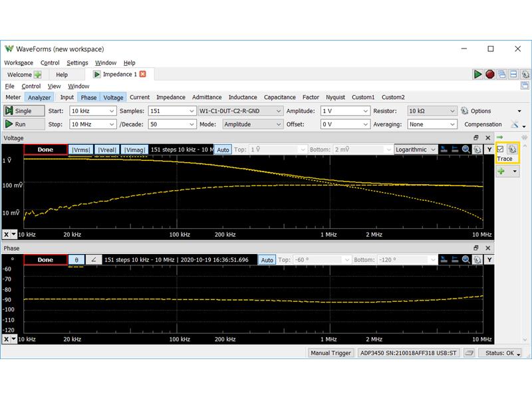Open workspace settings gear at top right
Image resolution: width=532 pixels, height=399 pixels.
(x=525, y=74)
